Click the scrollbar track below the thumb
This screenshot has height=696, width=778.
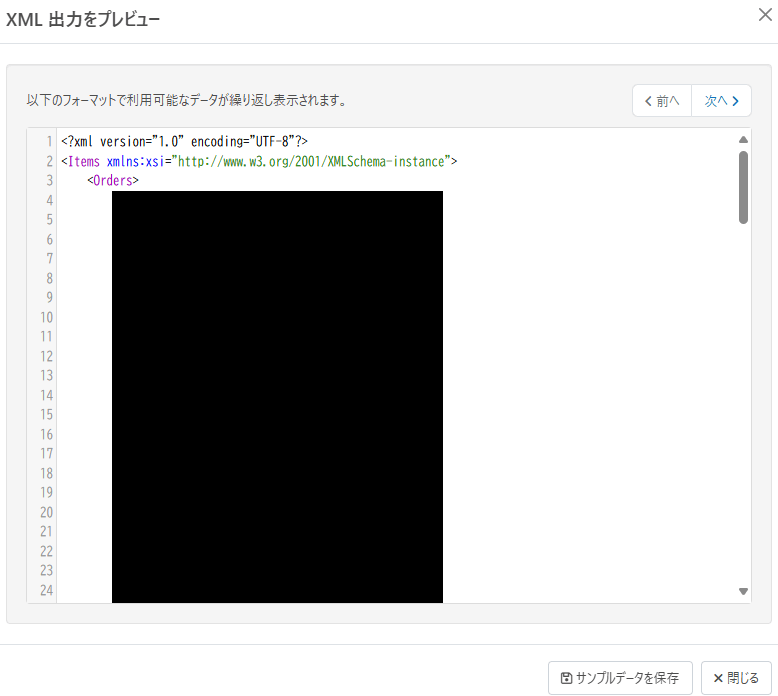click(743, 404)
